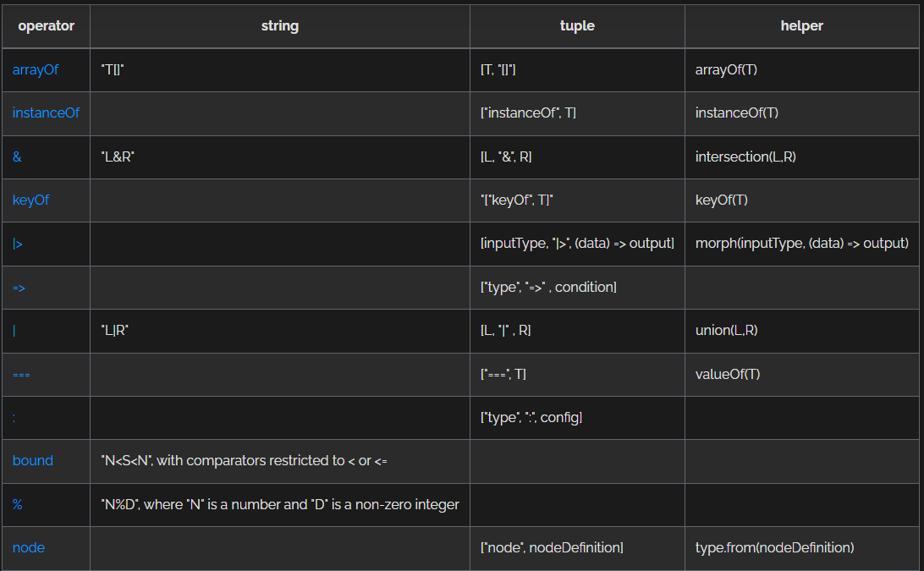Click the === operator link
The image size is (924, 571).
point(21,374)
